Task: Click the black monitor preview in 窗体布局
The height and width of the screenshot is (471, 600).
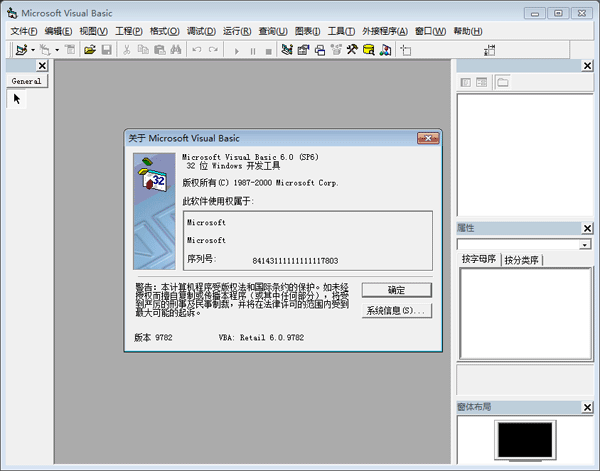Action: pyautogui.click(x=525, y=440)
